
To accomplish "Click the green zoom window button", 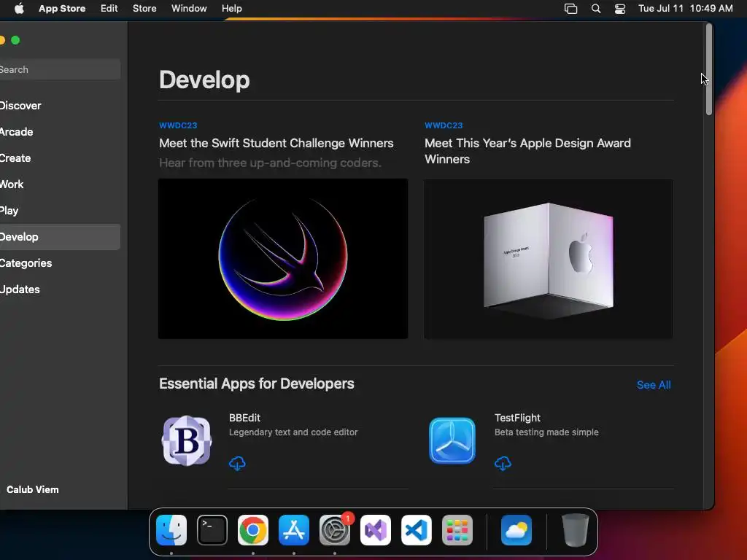I will pos(15,40).
